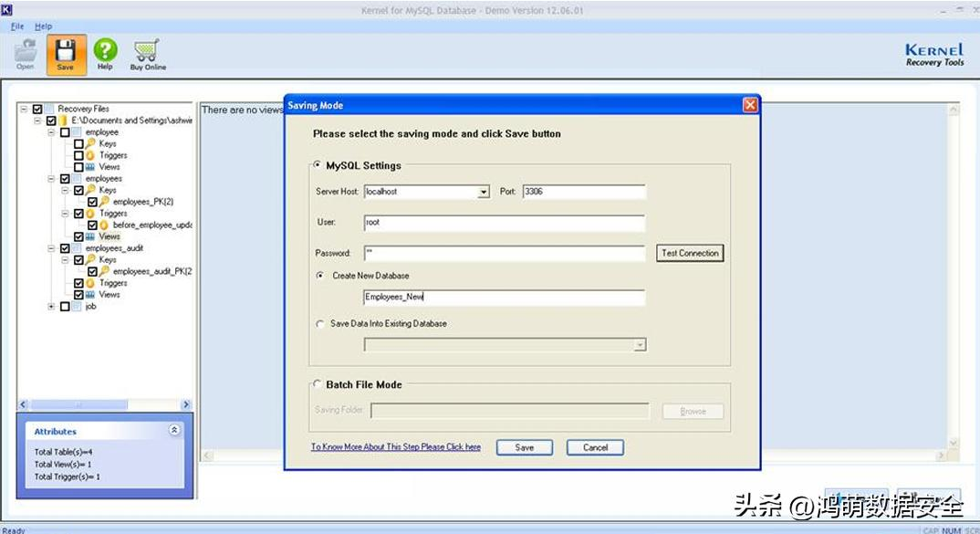Click the tree scrollbar right arrow
The width and height of the screenshot is (980, 534).
(185, 405)
